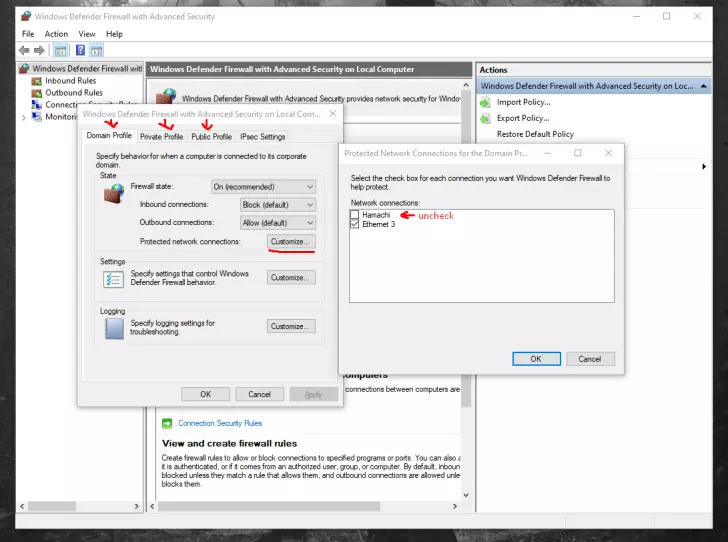Image resolution: width=728 pixels, height=542 pixels.
Task: Open the Inbound connections dropdown
Action: coord(278,205)
